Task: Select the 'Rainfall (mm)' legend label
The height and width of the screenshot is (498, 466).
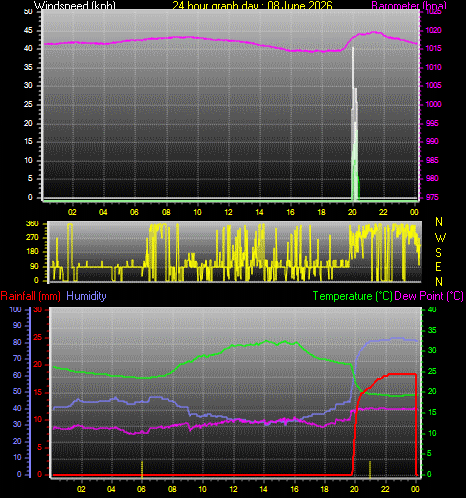Action: [x=31, y=296]
